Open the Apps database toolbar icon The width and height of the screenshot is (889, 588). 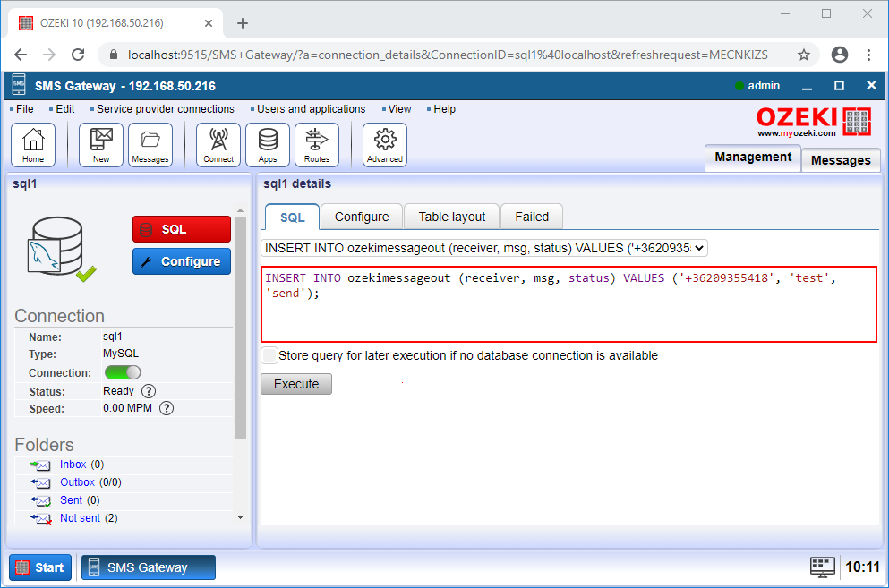coord(268,145)
